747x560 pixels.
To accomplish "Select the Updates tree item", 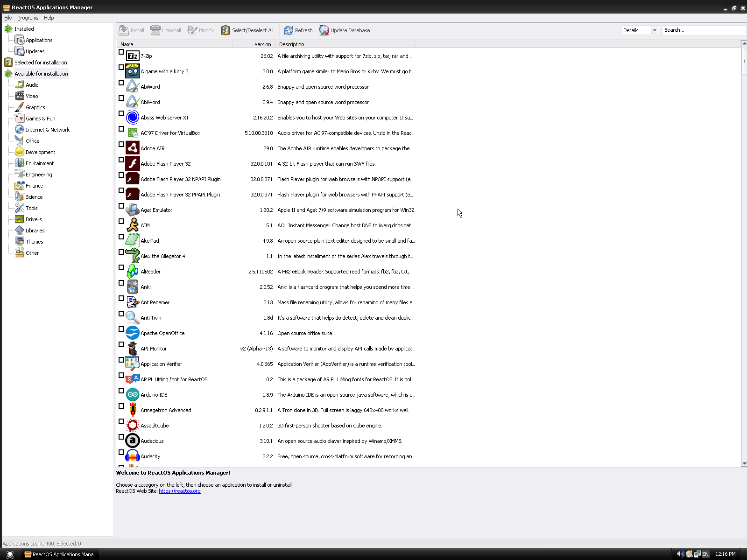I will [35, 51].
